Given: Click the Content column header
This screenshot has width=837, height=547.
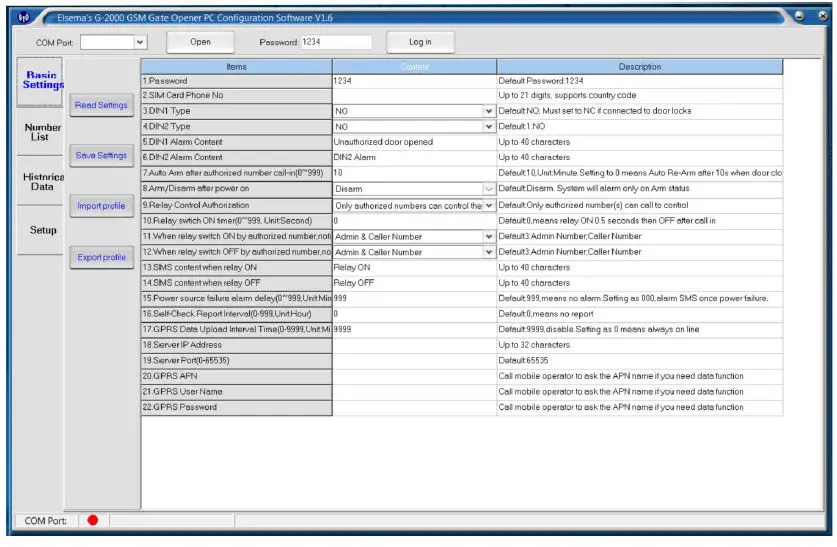Looking at the screenshot, I should (x=414, y=67).
